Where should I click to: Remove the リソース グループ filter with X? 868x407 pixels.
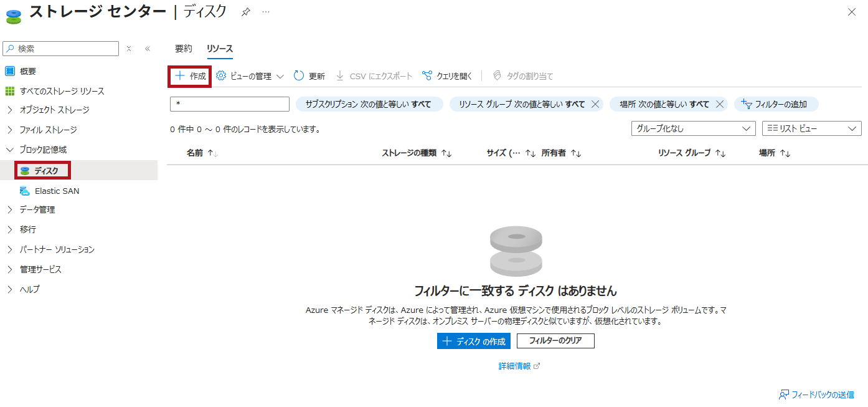click(595, 104)
